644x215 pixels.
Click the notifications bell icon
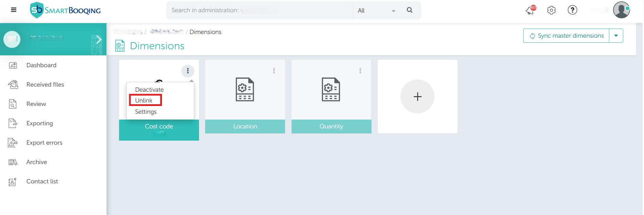tap(530, 10)
